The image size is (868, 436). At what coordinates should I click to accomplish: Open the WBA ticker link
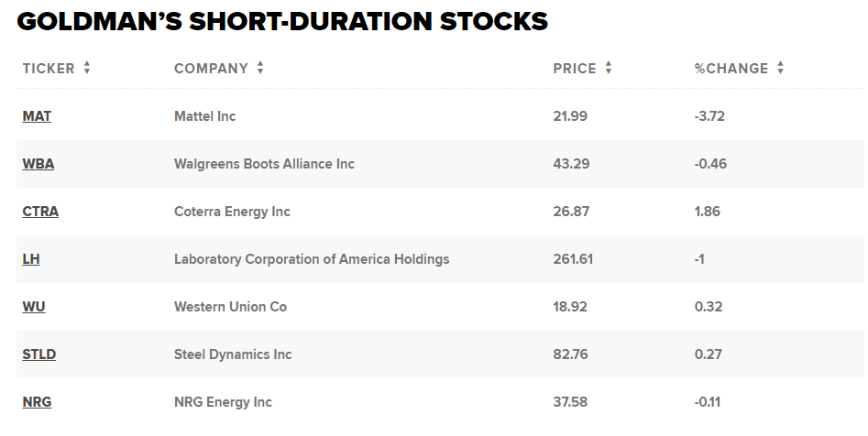(x=38, y=164)
